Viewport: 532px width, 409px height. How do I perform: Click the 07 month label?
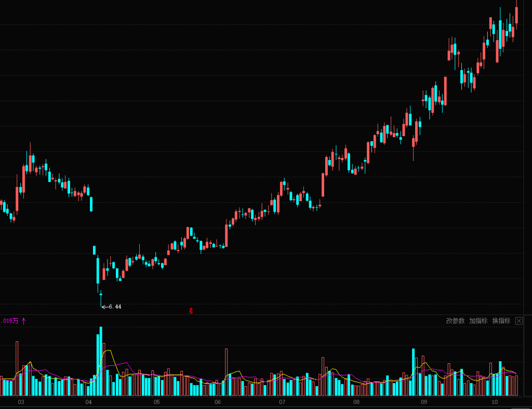(x=282, y=402)
